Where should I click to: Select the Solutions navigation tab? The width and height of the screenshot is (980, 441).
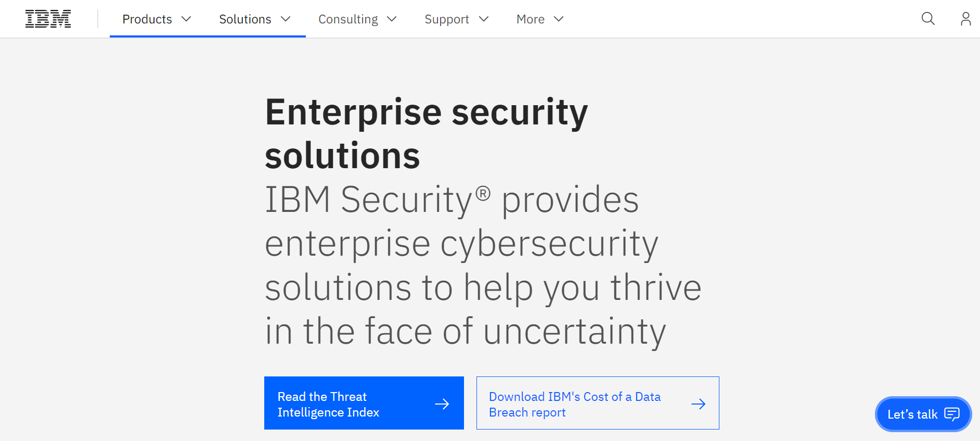pyautogui.click(x=244, y=19)
